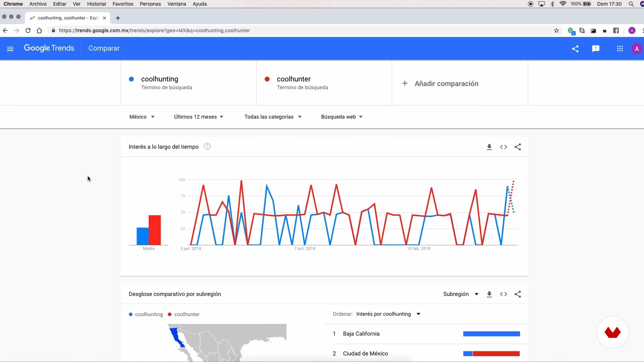The width and height of the screenshot is (644, 362).
Task: Share the subregion breakdown widget
Action: [518, 294]
